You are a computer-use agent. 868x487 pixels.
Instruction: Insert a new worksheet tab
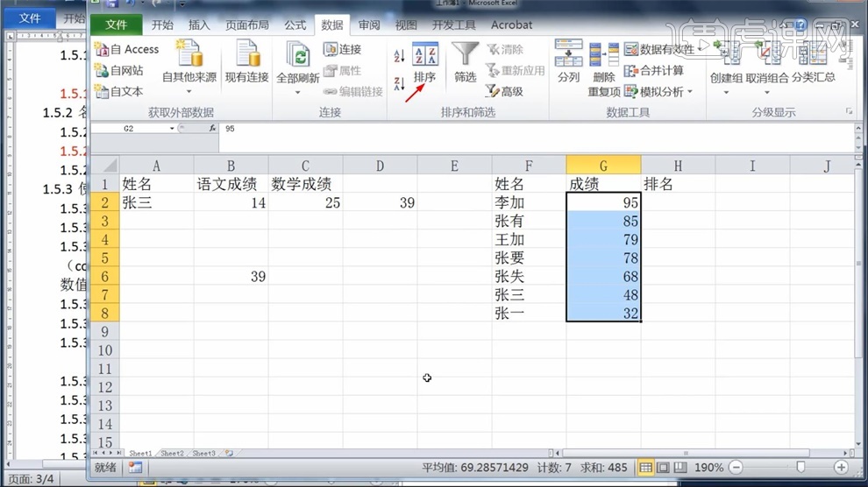coord(229,454)
